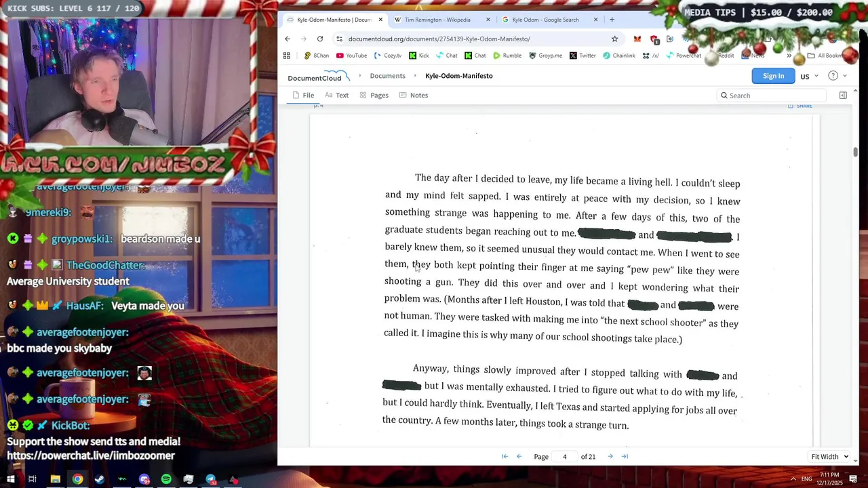Screen dimensions: 868x488
Task: Open the US language dropdown
Action: coord(810,76)
